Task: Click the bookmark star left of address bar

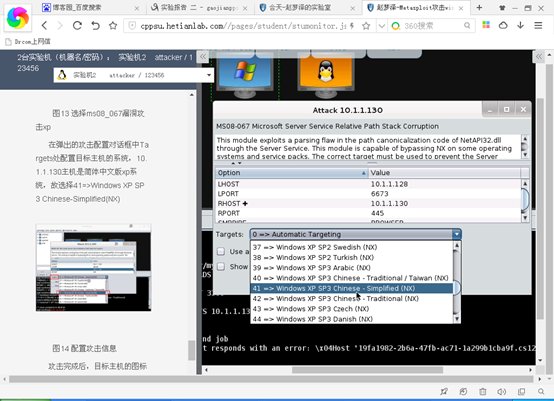Action: pyautogui.click(x=113, y=25)
